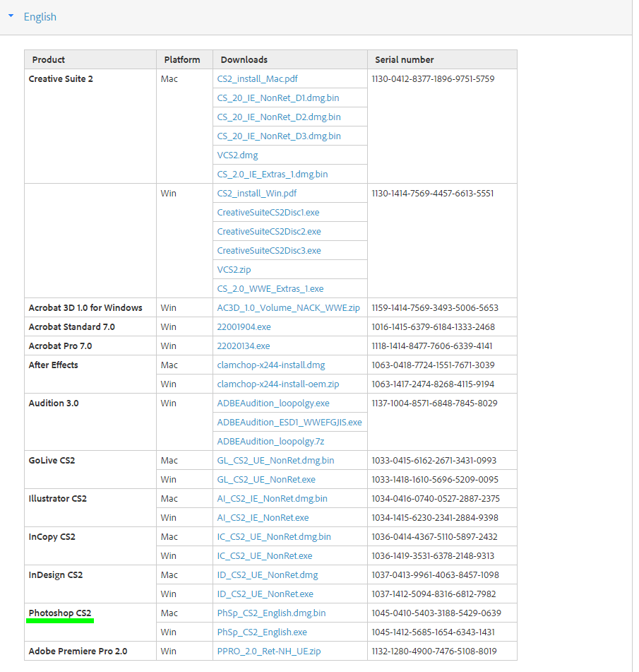The width and height of the screenshot is (639, 672).
Task: Download CreativeSuiteCS2Disc1.exe
Action: point(268,213)
